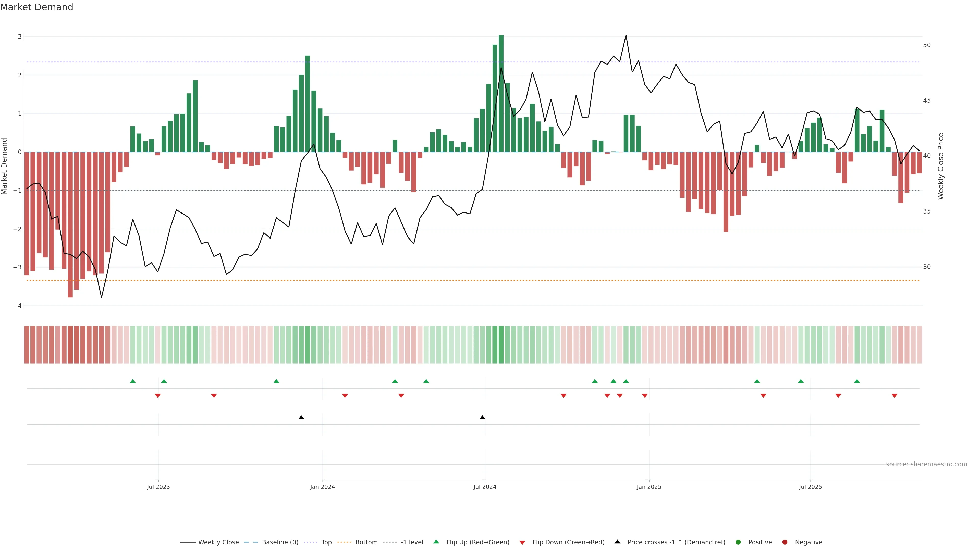Click the green Flip Up triangle in legend
980x551 pixels.
point(436,542)
